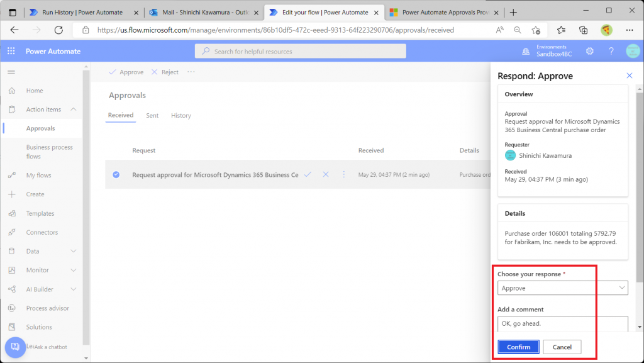Click the approval request title text
Viewport: 644px width, 363px height.
(x=215, y=174)
